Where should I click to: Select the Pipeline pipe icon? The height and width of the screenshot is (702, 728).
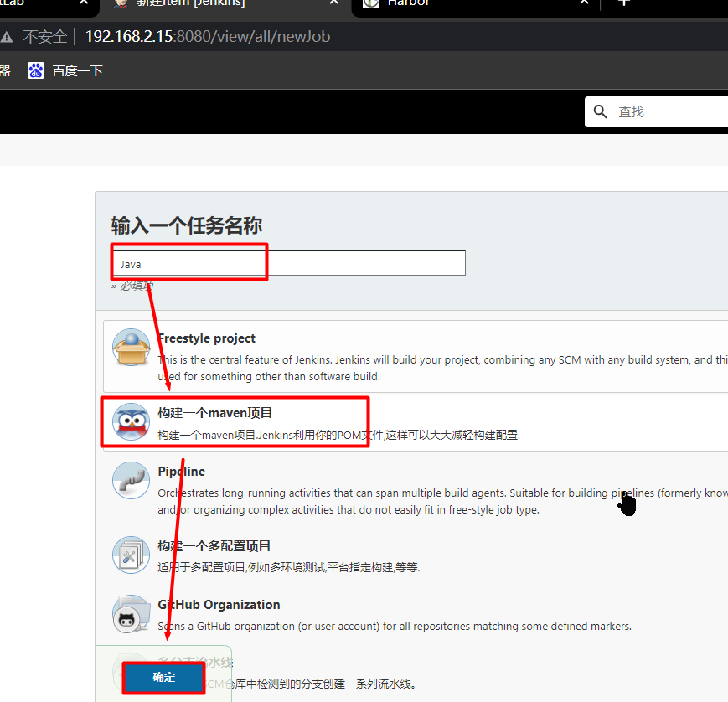click(132, 481)
